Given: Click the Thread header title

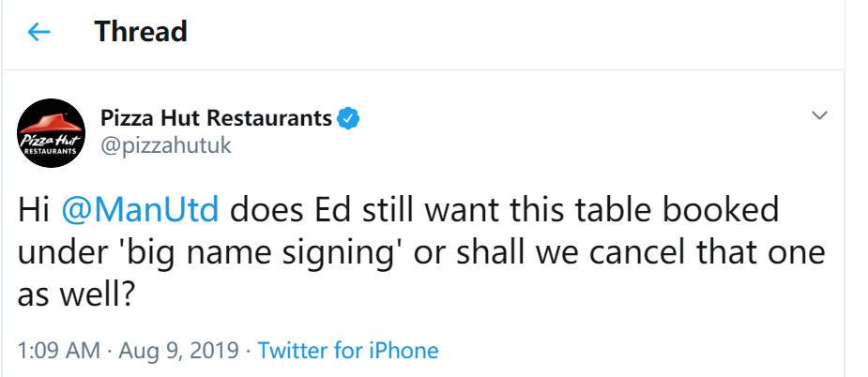Looking at the screenshot, I should point(141,31).
